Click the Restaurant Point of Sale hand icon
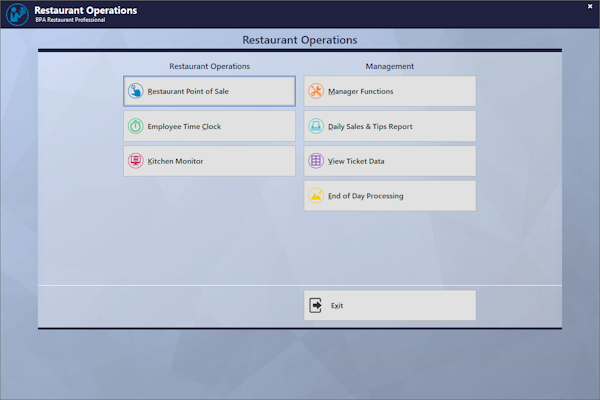The height and width of the screenshot is (400, 600). (x=135, y=91)
